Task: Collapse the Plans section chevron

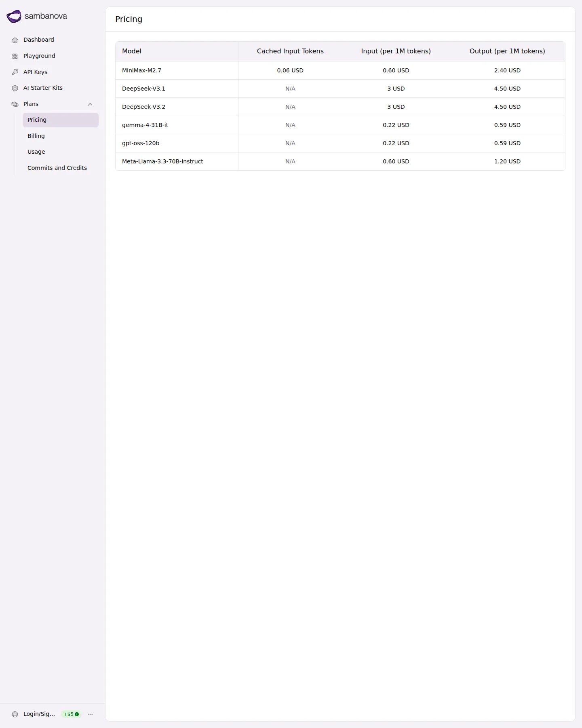Action: click(90, 104)
